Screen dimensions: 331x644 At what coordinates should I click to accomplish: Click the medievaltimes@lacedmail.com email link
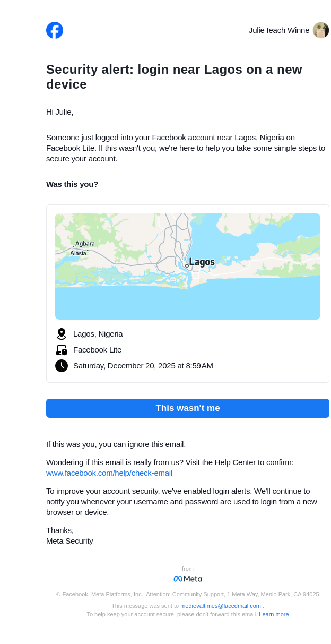click(x=221, y=606)
